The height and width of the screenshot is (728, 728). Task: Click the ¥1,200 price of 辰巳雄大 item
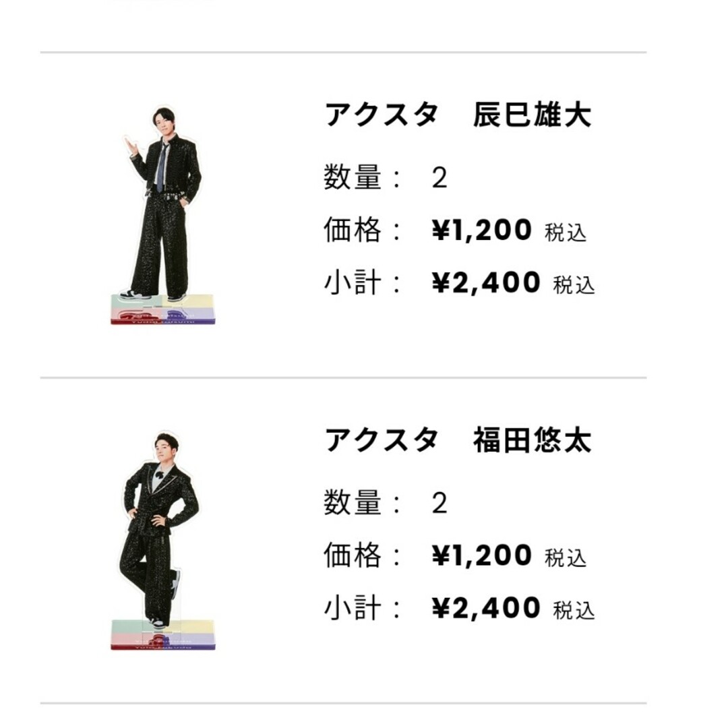pos(481,230)
